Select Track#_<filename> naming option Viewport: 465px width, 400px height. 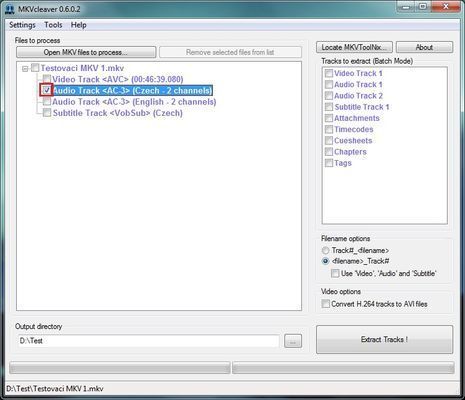pyautogui.click(x=325, y=250)
